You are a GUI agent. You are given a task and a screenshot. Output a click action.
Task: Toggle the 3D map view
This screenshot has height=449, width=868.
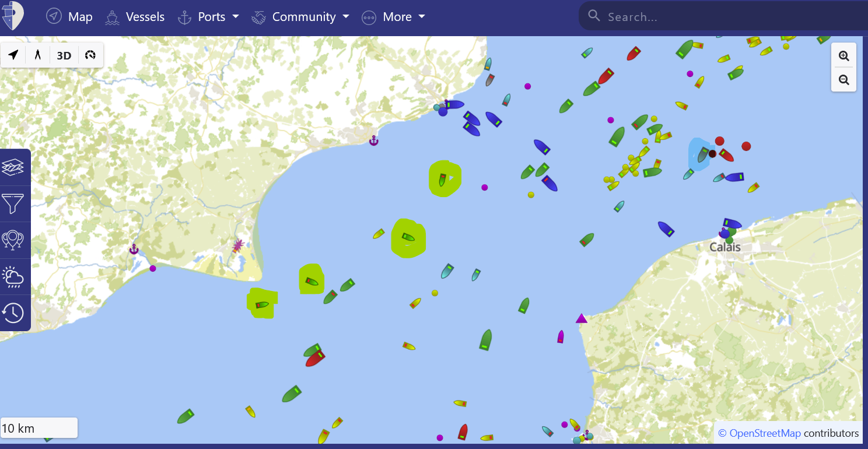click(x=64, y=55)
